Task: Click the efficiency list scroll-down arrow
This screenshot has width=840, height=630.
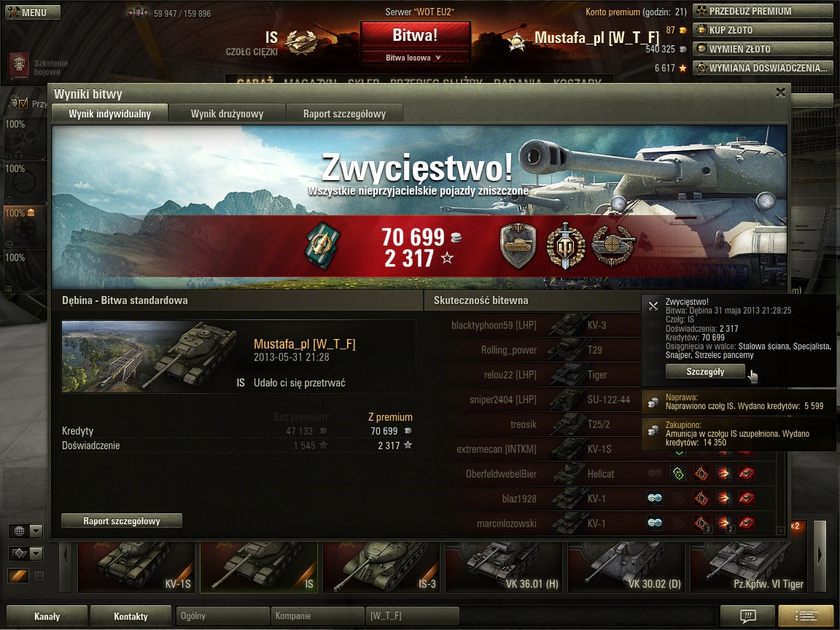Action: pos(781,530)
